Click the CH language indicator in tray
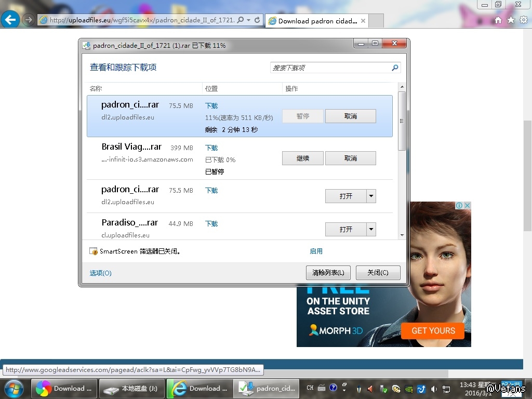 [310, 388]
